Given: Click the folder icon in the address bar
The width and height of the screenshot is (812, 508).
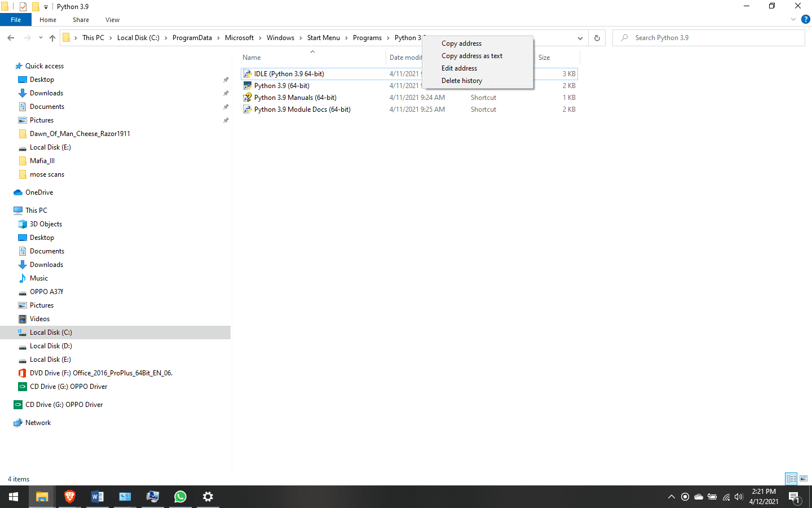Looking at the screenshot, I should 67,38.
